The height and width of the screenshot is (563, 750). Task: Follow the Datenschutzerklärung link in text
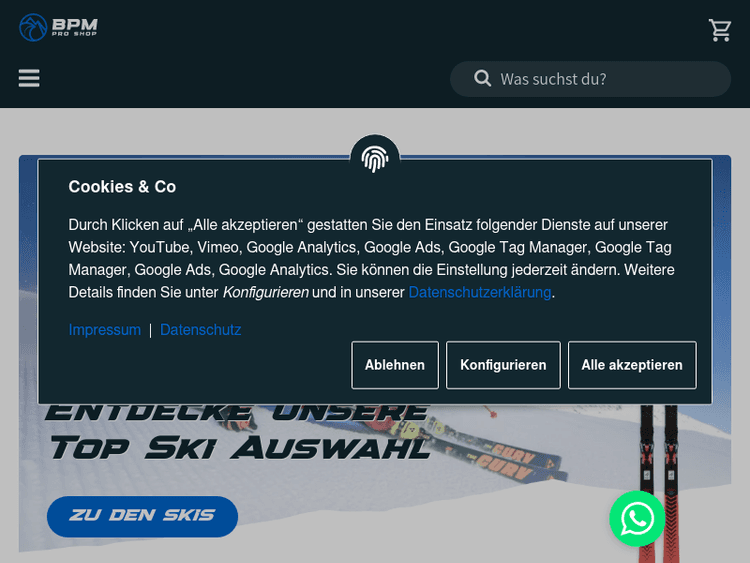(480, 292)
